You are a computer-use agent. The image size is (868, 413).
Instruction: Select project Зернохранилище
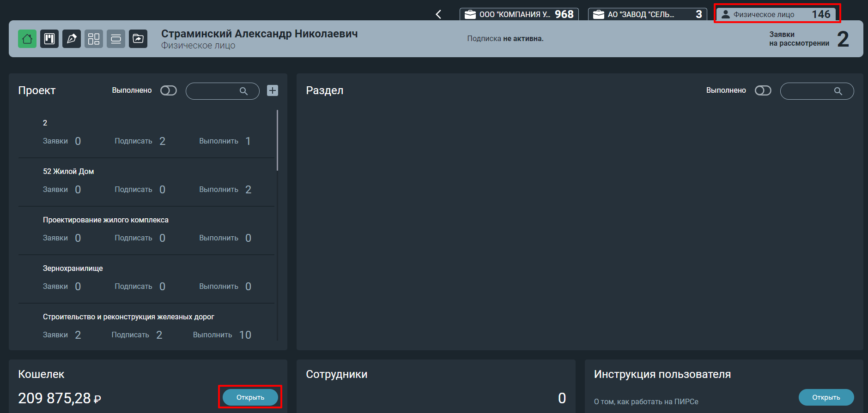pos(146,279)
